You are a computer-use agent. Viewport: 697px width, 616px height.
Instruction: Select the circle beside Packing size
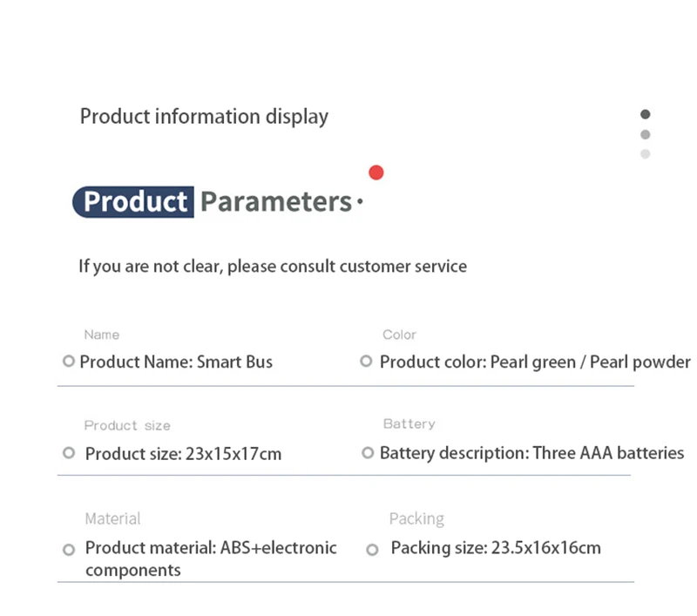coord(372,550)
